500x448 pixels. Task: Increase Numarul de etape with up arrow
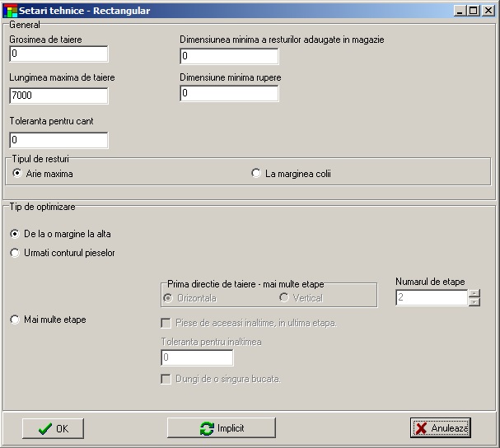click(x=474, y=293)
